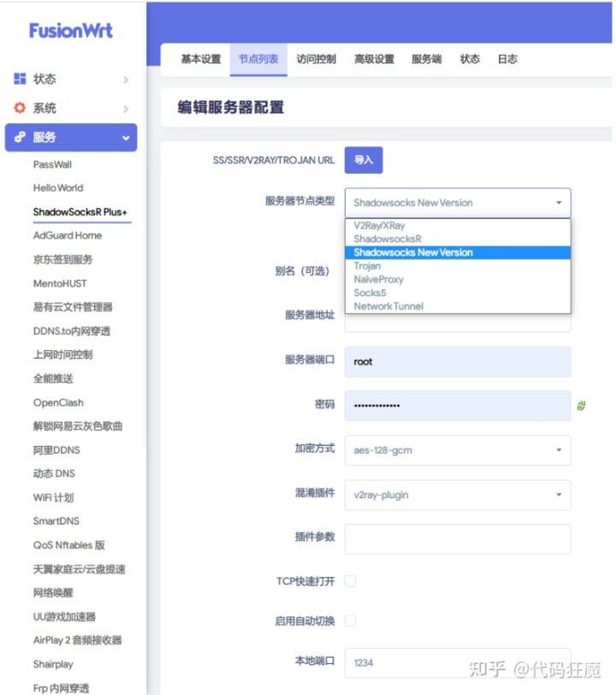
Task: Select Network Tunnel option in list
Action: (x=458, y=306)
